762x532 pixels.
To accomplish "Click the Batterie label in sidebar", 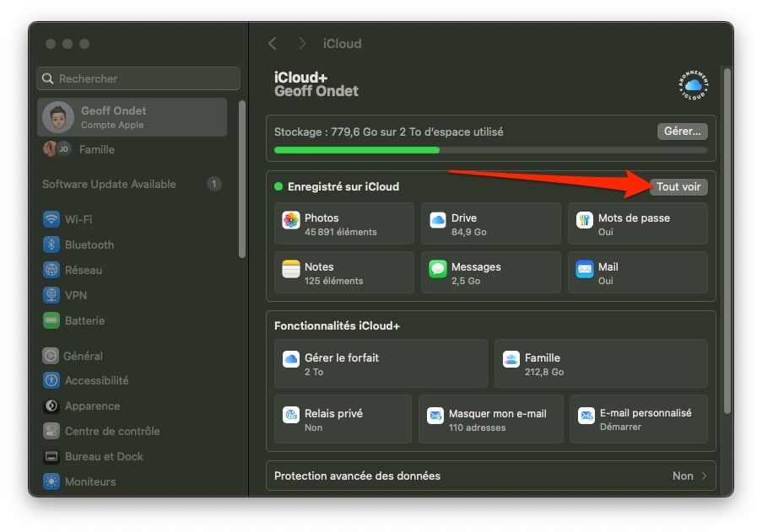I will pyautogui.click(x=85, y=320).
